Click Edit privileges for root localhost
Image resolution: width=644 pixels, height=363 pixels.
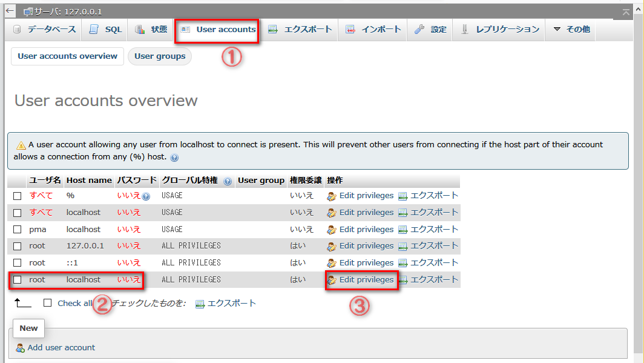click(x=366, y=280)
